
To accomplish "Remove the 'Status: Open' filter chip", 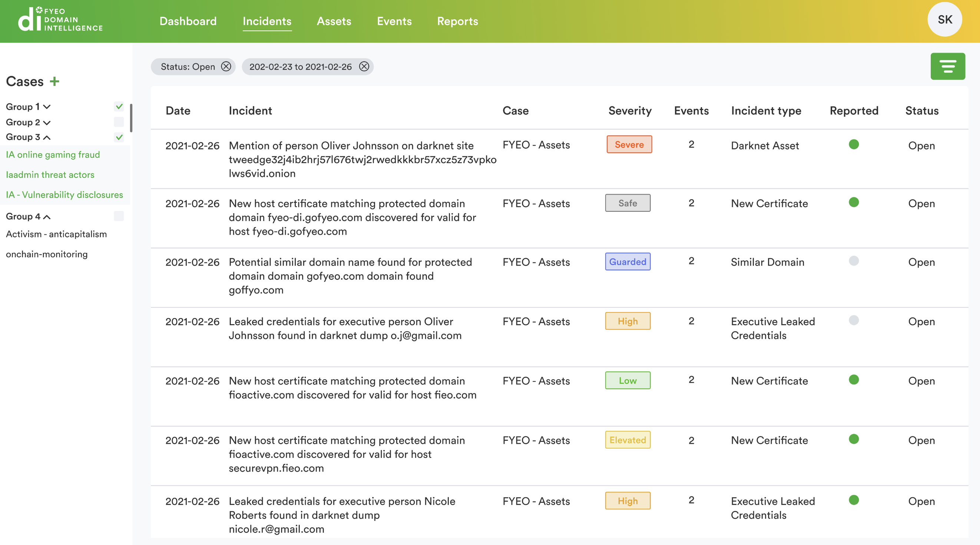I will (226, 67).
